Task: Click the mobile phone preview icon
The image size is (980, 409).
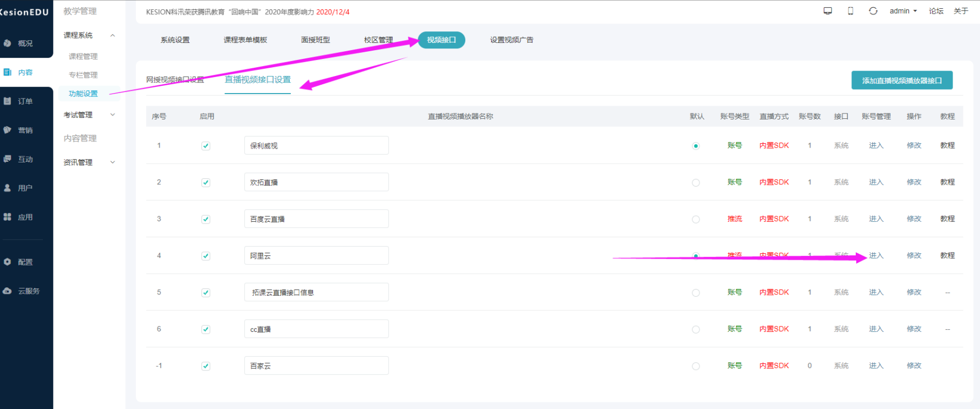Action: click(850, 11)
